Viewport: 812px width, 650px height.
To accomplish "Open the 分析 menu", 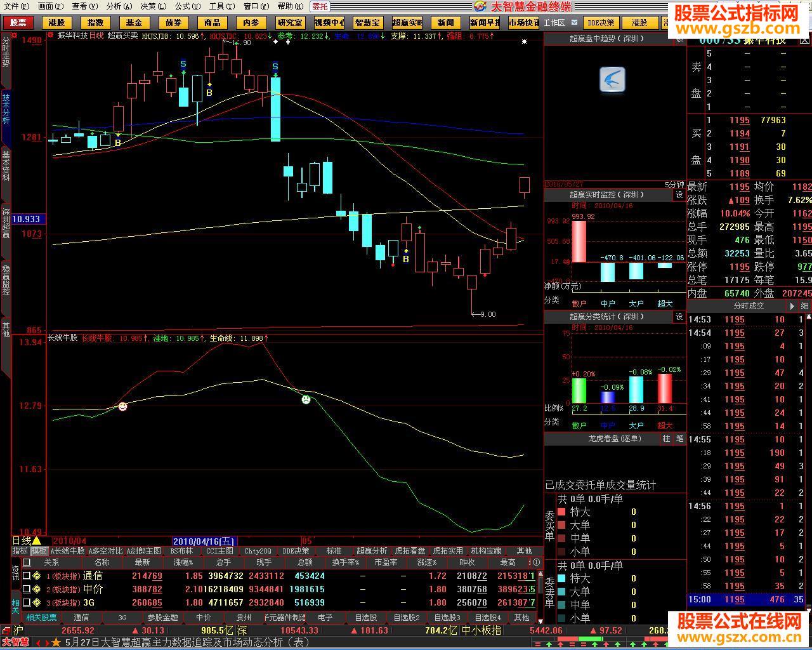I will pos(119,6).
